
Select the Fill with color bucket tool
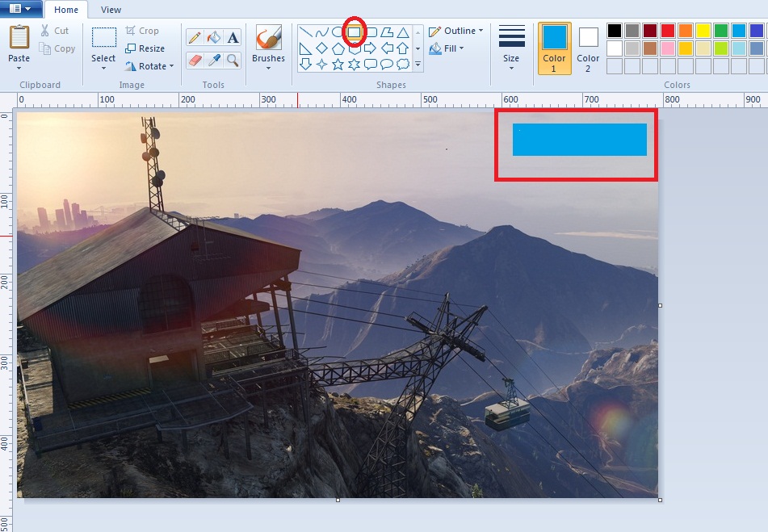[213, 37]
